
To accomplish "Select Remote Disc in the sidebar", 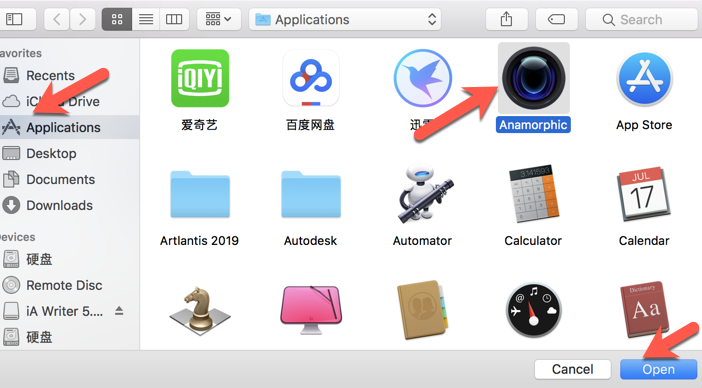I will tap(69, 285).
